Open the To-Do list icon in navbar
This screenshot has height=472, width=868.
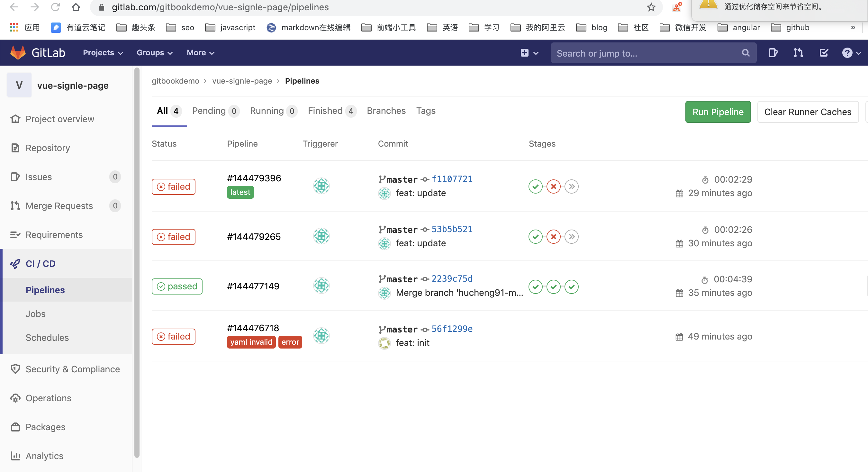[824, 52]
